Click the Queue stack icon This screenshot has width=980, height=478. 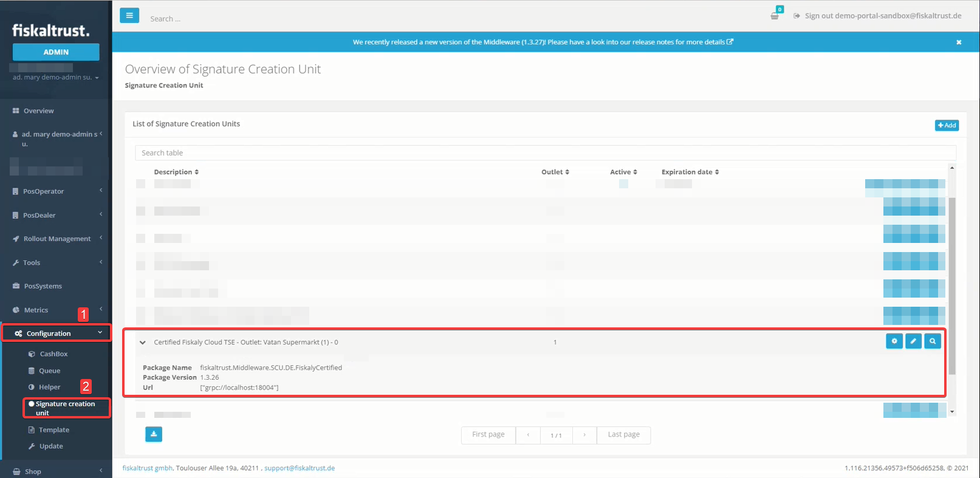(32, 370)
